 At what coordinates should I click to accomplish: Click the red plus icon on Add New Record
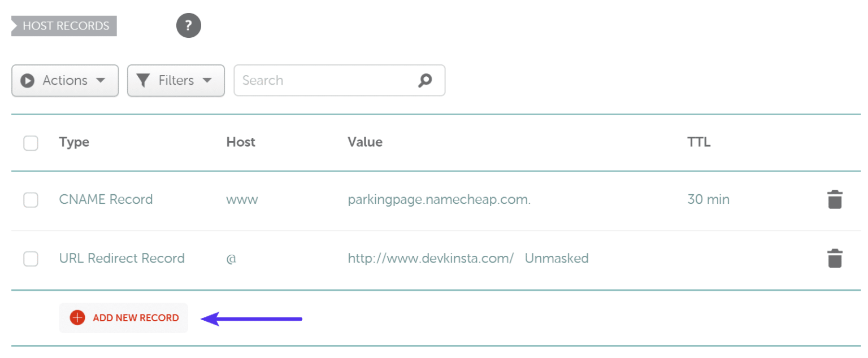tap(77, 317)
